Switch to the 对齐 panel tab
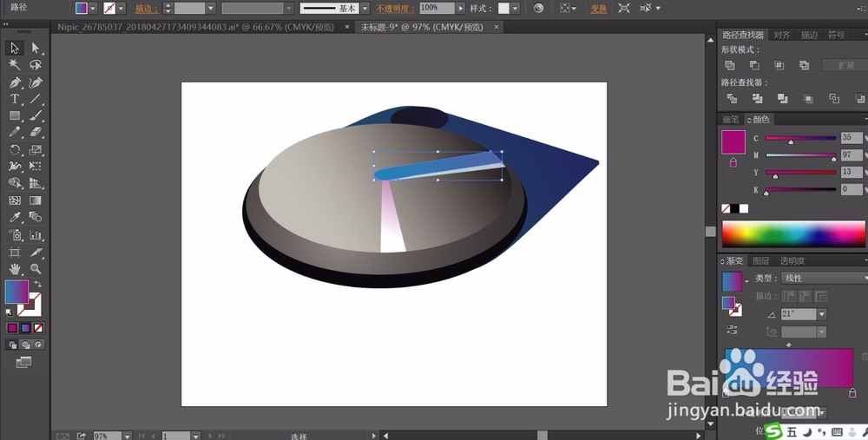Viewport: 868px width, 440px height. point(782,35)
